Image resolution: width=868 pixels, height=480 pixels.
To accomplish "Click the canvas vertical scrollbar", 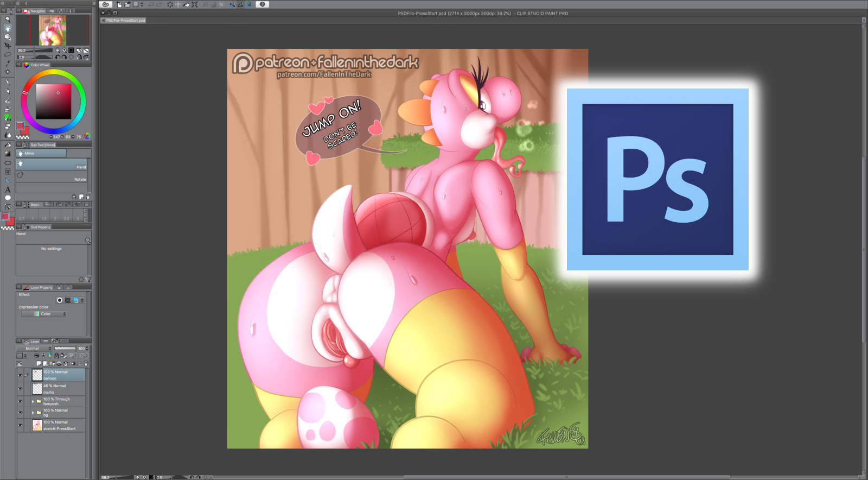I will click(x=864, y=250).
